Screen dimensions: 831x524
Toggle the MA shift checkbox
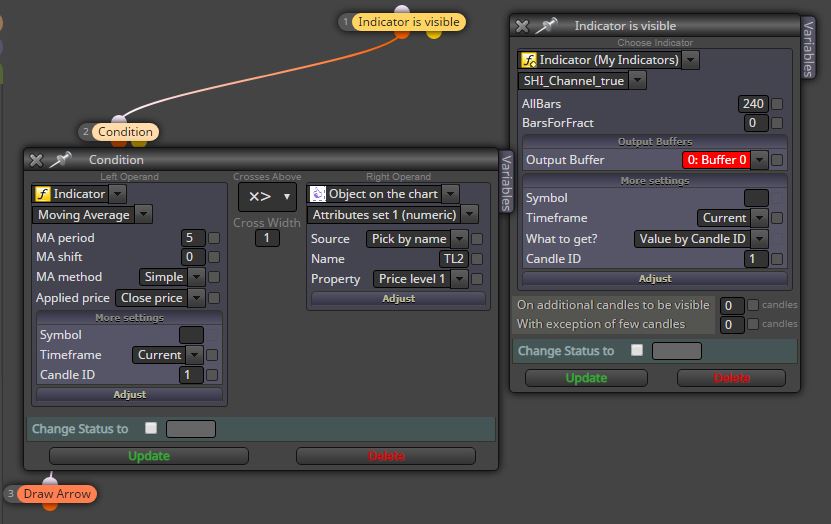click(x=214, y=257)
